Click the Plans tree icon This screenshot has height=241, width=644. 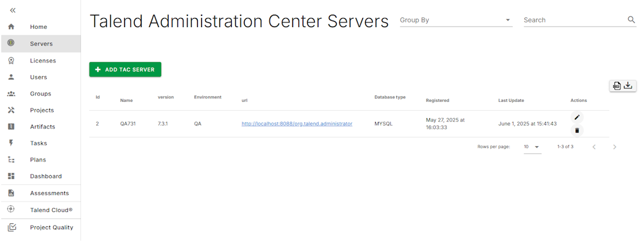click(11, 160)
